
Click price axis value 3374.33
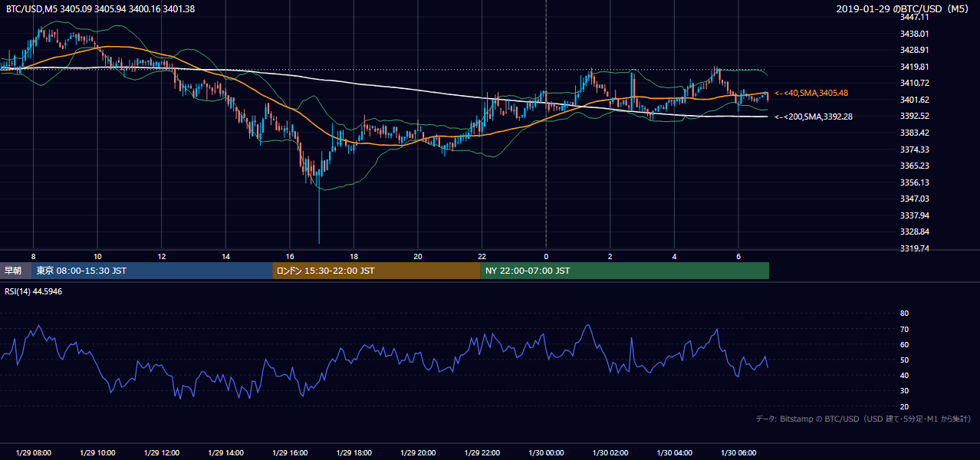click(914, 149)
